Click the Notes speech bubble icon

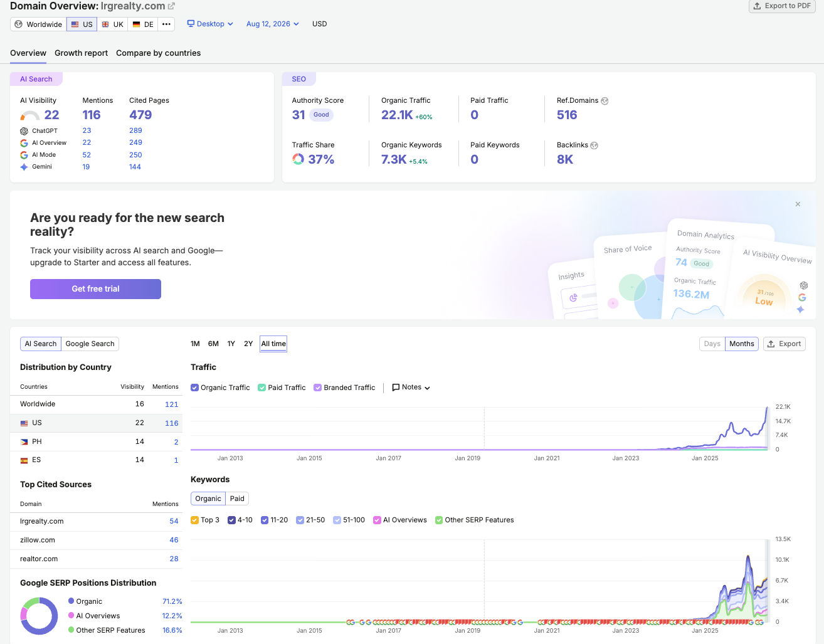(396, 388)
